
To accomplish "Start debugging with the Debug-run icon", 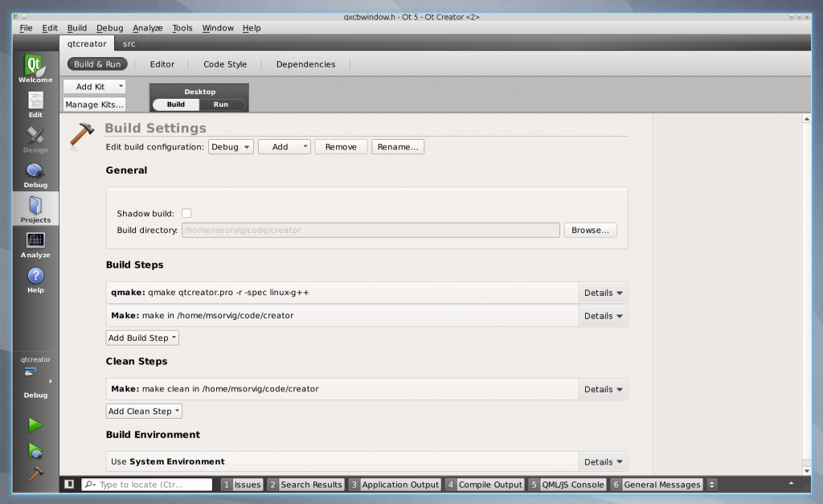I will click(35, 450).
